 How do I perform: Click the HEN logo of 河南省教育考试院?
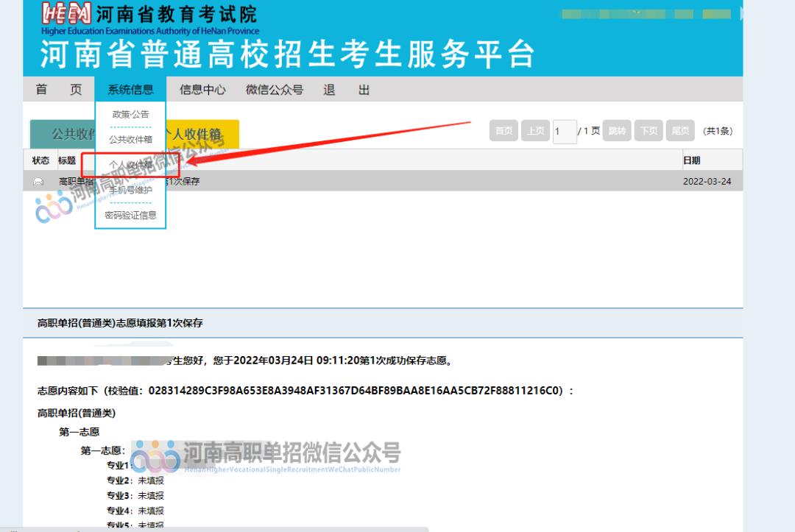tap(66, 13)
